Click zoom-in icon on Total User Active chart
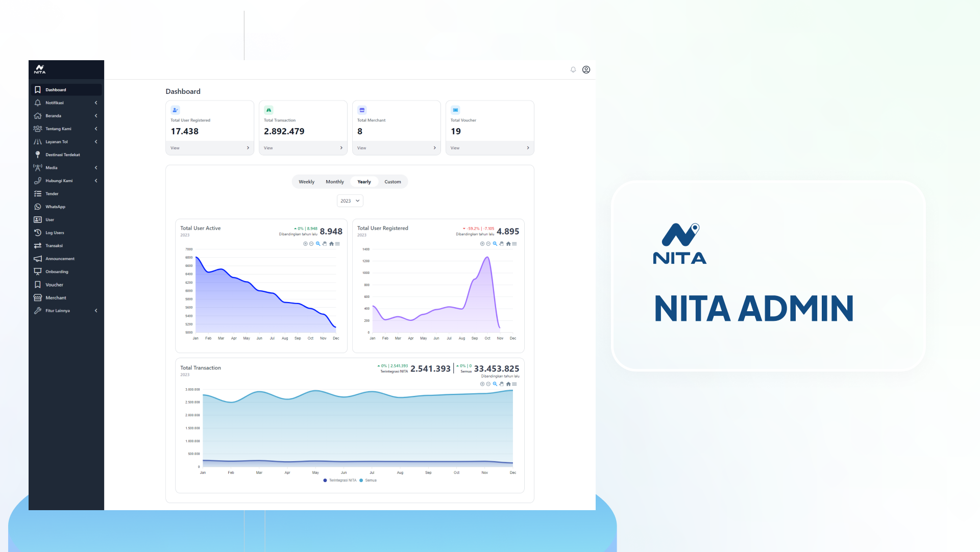The image size is (980, 552). (x=305, y=244)
